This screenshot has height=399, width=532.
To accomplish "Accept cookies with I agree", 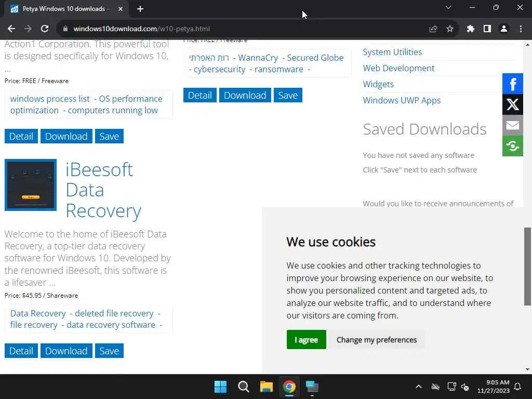I will (307, 340).
